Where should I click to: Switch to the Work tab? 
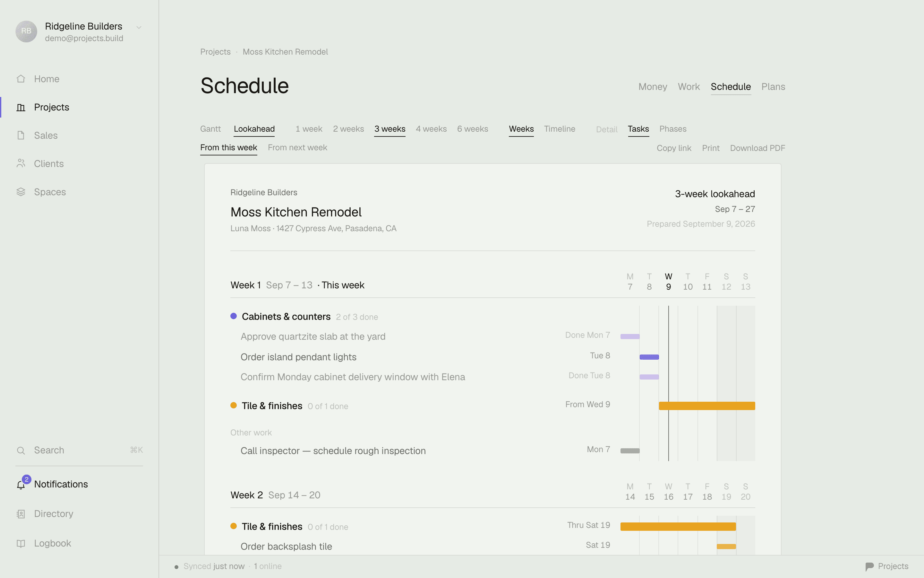coord(689,87)
